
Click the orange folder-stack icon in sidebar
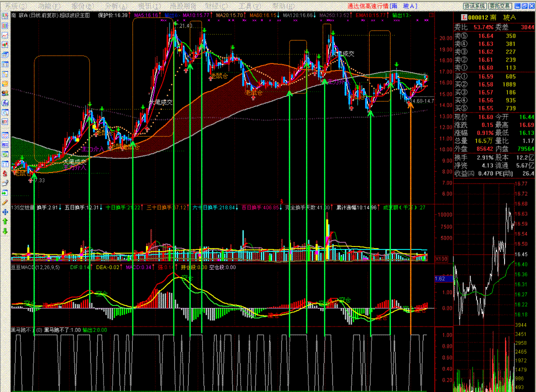tap(5, 83)
